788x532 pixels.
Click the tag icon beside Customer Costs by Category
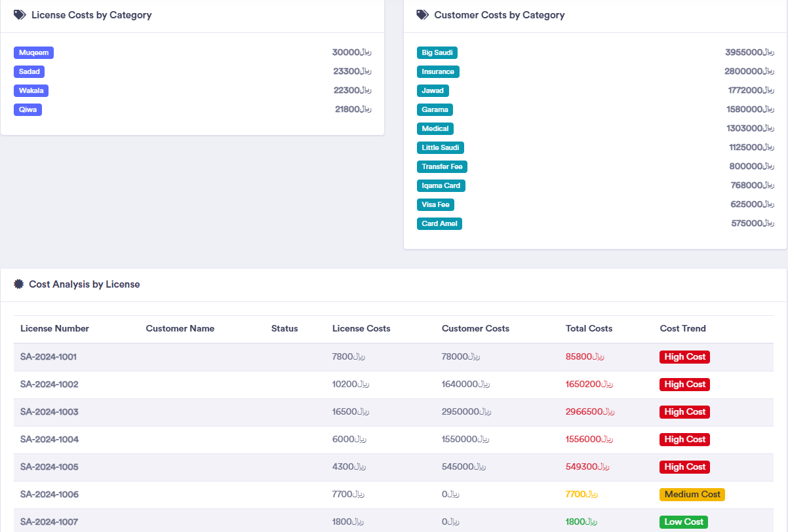coord(423,15)
